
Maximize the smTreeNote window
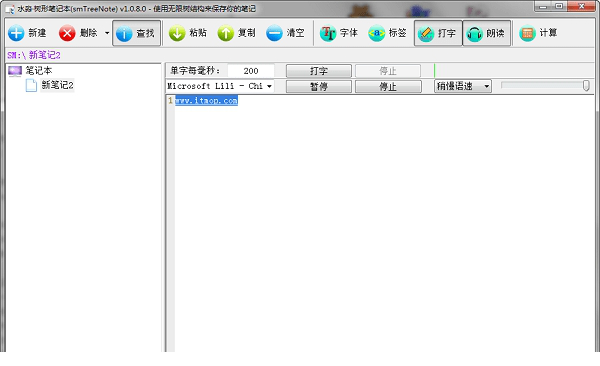[559, 6]
